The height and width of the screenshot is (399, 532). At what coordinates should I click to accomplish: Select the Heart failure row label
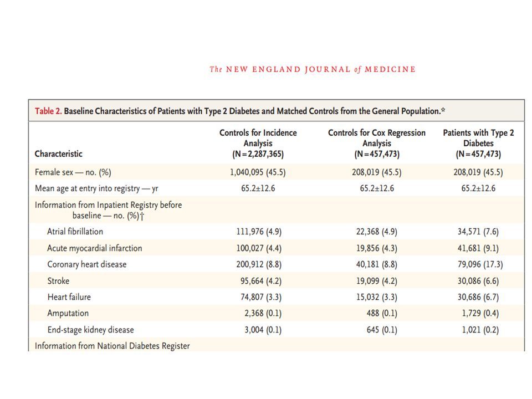[69, 297]
